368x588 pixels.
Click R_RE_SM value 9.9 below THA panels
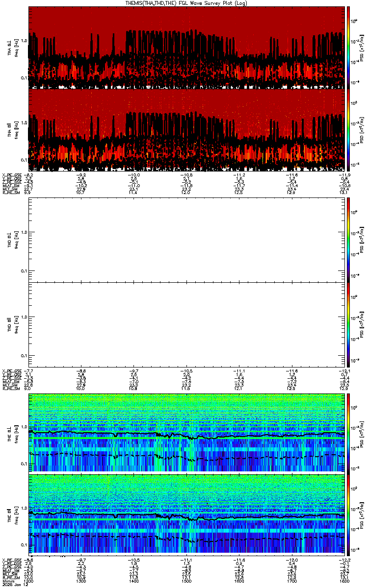(28, 193)
